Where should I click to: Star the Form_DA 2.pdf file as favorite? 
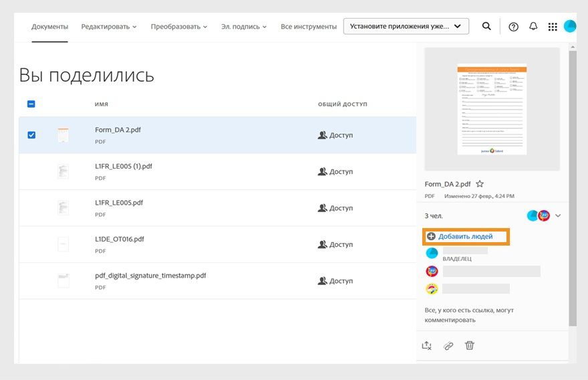click(x=480, y=184)
